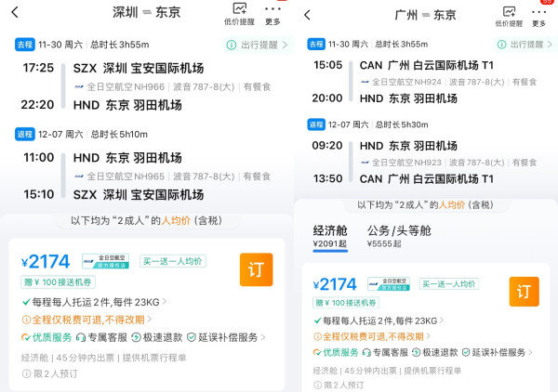The height and width of the screenshot is (392, 558).
Task: Tap 延误补偿服务 shield icon on Guangzhou fare
Action: [466, 353]
